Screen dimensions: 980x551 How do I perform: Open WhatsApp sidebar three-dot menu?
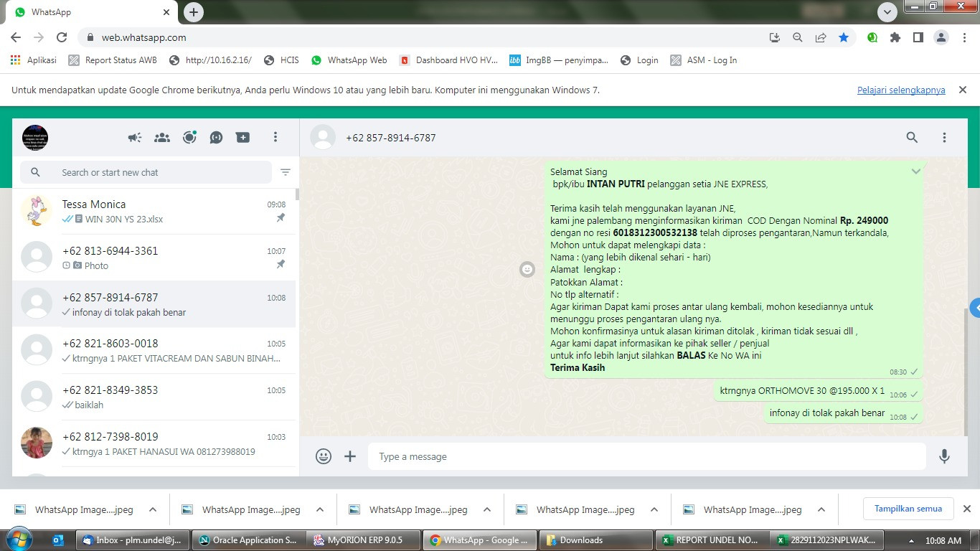click(x=275, y=137)
